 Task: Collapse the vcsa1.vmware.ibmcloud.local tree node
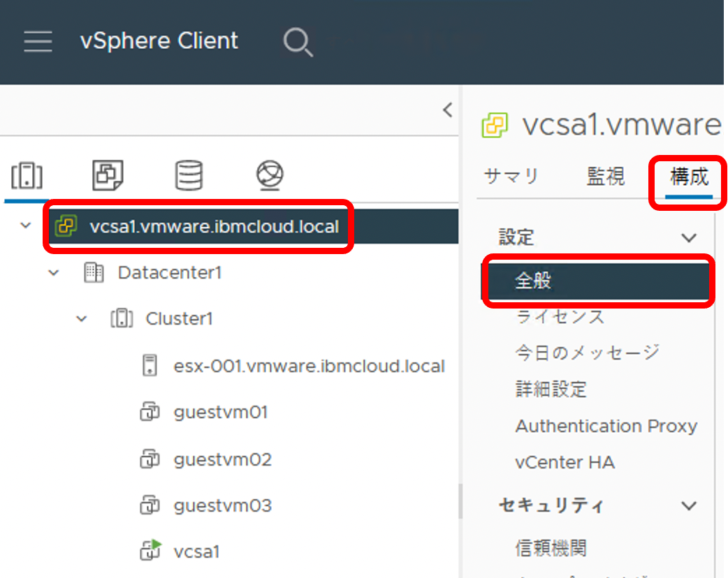26,226
